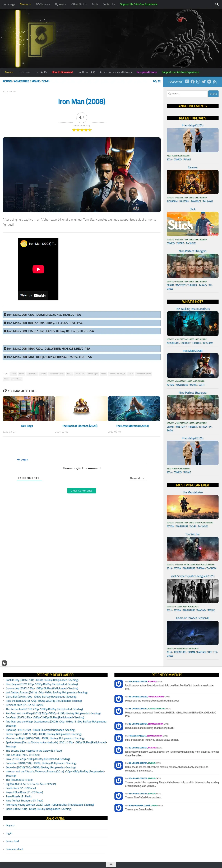Click the SCI-FI category breadcrumb

[x=45, y=81]
